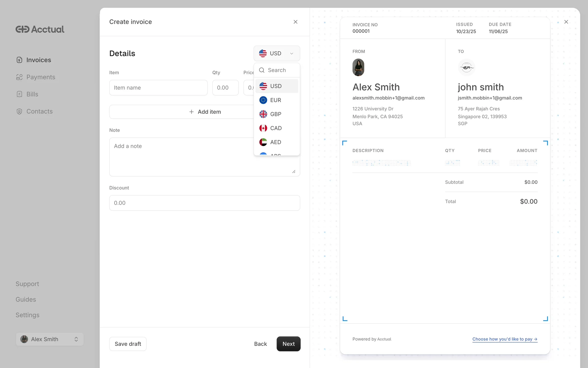The width and height of the screenshot is (588, 368).
Task: Choose GBP in the currency list
Action: [276, 114]
